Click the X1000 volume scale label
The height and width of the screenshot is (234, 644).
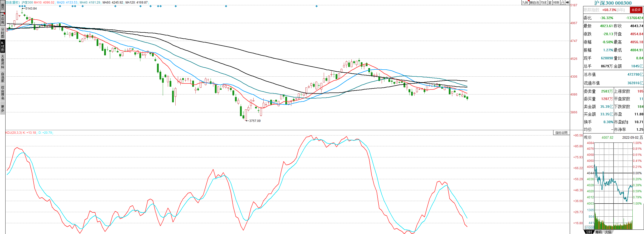tap(589, 227)
